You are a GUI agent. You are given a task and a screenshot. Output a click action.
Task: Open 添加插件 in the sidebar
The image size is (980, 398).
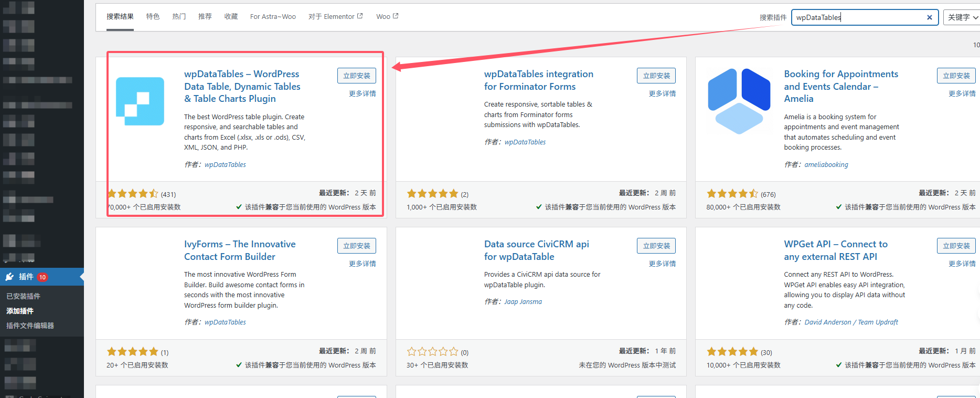pyautogui.click(x=20, y=311)
